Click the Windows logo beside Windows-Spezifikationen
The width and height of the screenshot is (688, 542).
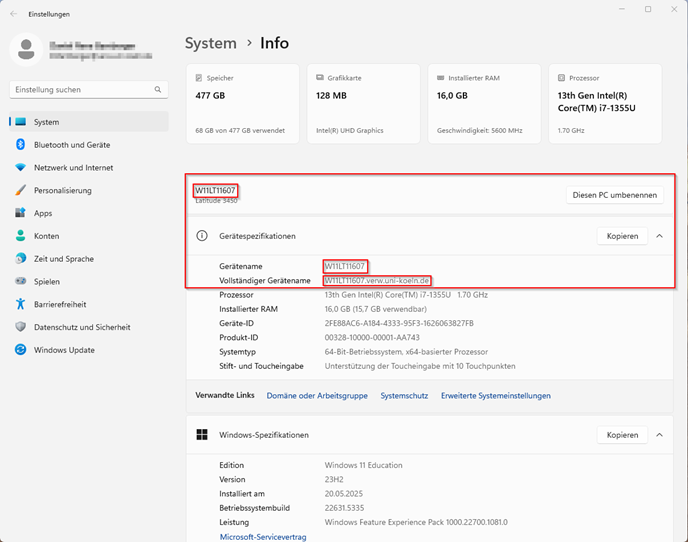tap(202, 434)
